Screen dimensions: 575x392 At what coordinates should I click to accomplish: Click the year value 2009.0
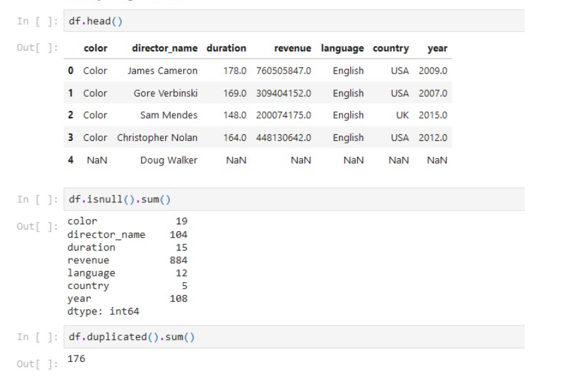coord(433,71)
